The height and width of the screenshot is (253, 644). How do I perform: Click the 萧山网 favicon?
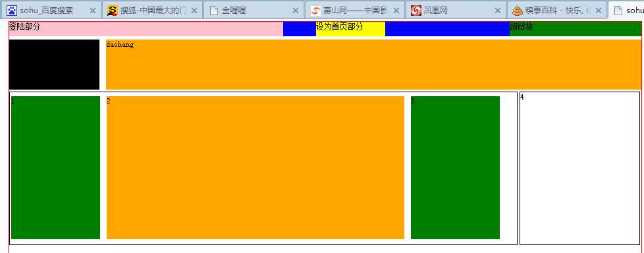(315, 11)
